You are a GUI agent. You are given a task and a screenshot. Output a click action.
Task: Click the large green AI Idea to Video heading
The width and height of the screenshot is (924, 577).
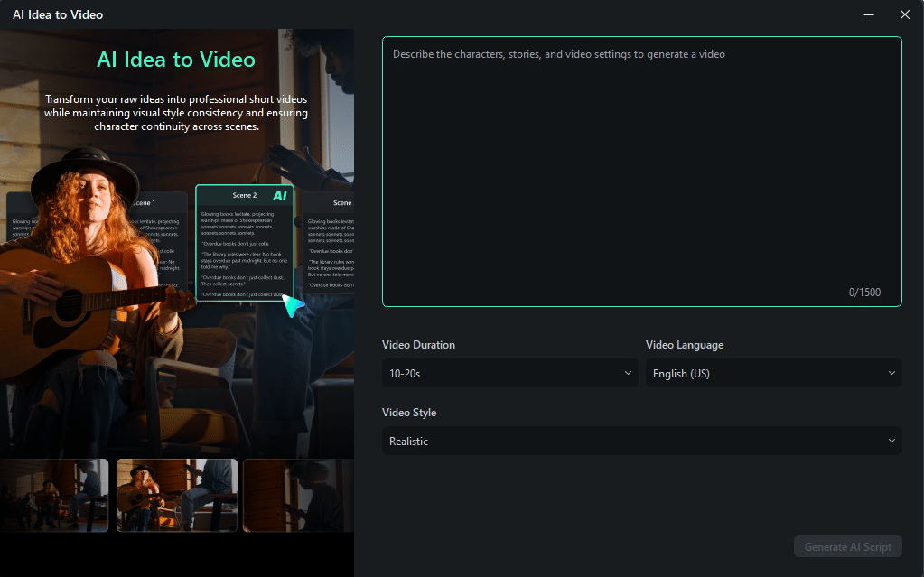176,60
